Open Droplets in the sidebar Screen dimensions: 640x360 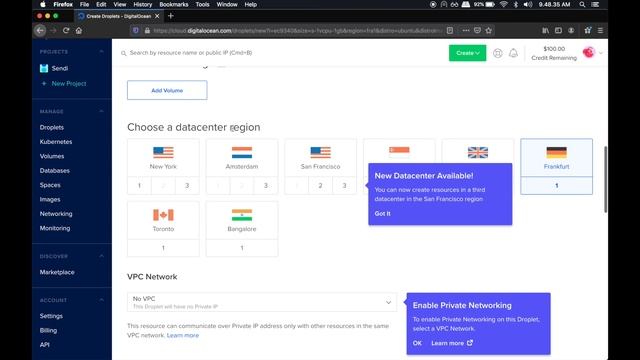point(52,127)
